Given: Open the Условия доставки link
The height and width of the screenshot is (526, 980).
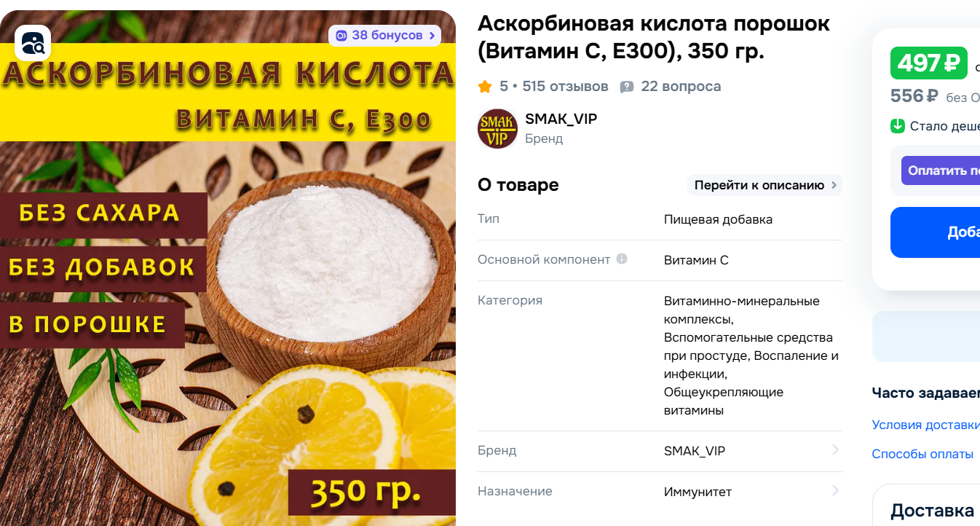Looking at the screenshot, I should point(926,425).
